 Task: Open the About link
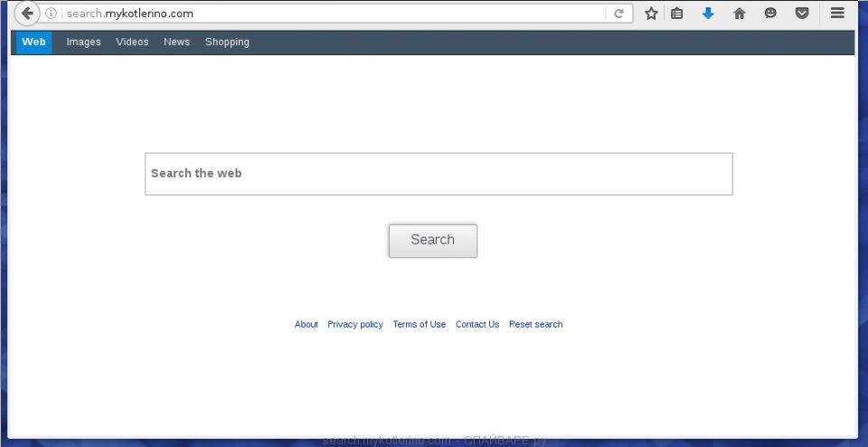tap(307, 324)
